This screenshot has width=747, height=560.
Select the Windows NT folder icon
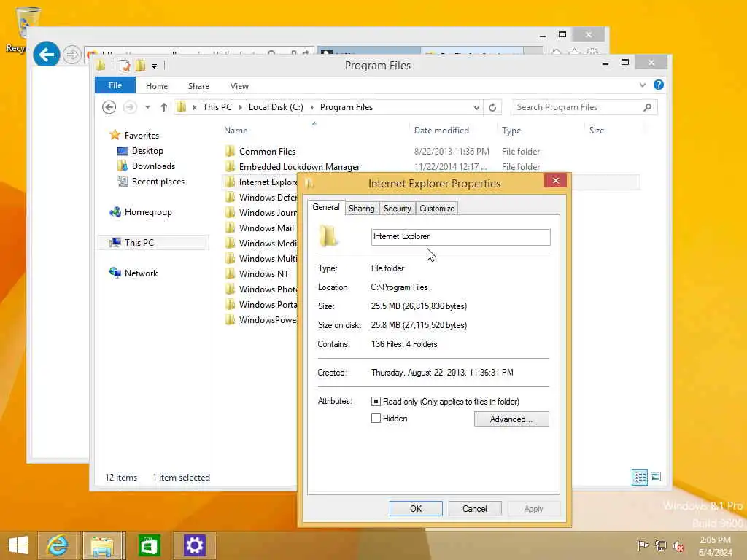[230, 274]
